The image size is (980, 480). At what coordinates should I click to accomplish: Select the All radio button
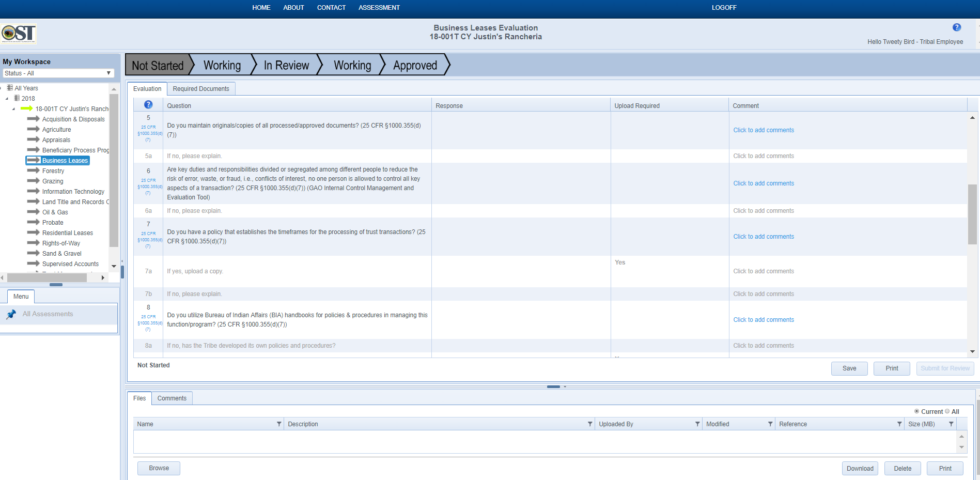[x=947, y=411]
